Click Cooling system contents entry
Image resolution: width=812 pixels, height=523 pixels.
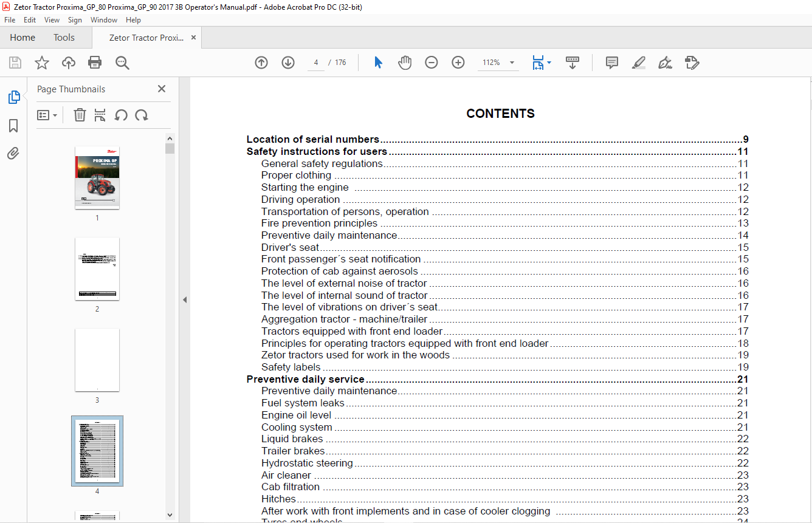coord(504,427)
